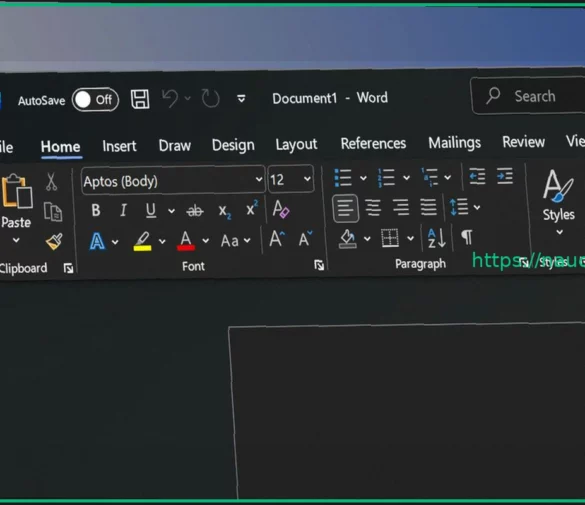585x505 pixels.
Task: Open Change Case Aa menu
Action: point(235,241)
